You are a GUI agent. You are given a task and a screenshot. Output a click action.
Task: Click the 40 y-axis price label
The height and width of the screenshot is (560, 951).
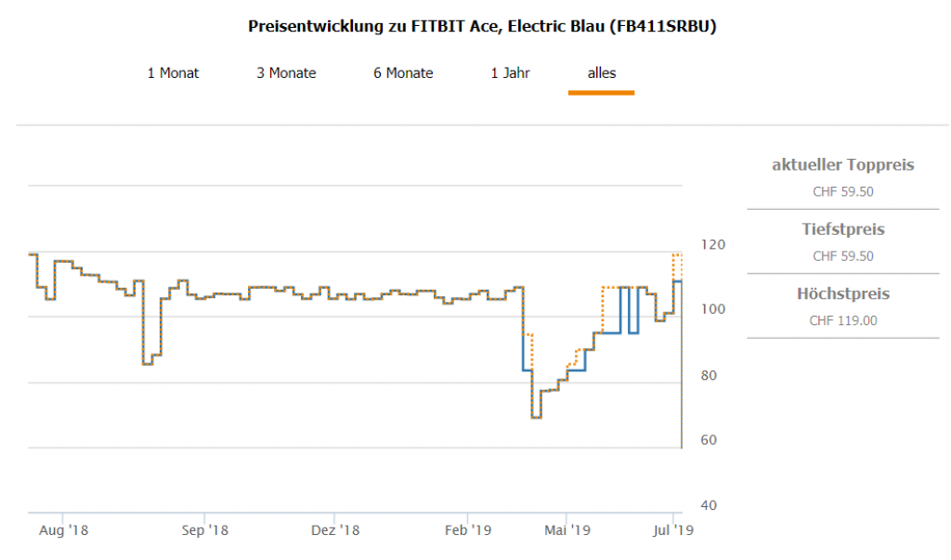point(707,506)
